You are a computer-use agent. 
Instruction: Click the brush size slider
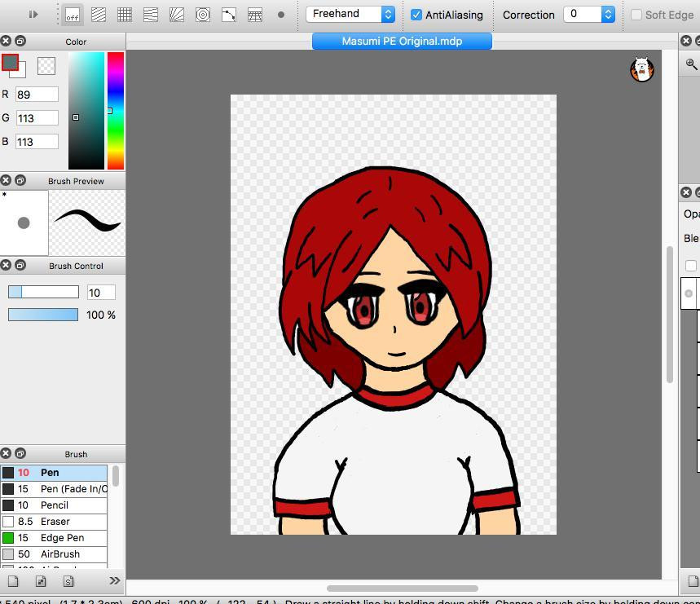[x=43, y=292]
